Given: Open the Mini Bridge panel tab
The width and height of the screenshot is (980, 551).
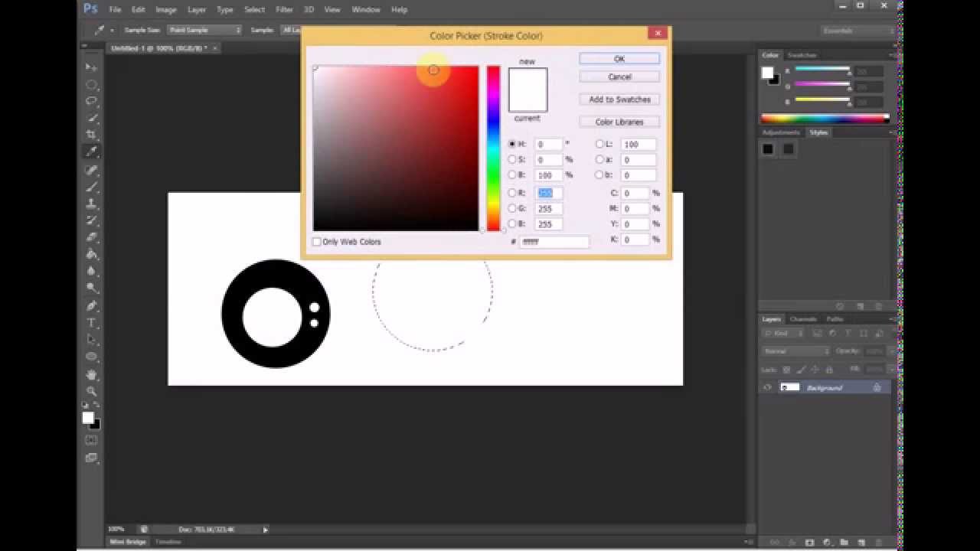Looking at the screenshot, I should 128,542.
